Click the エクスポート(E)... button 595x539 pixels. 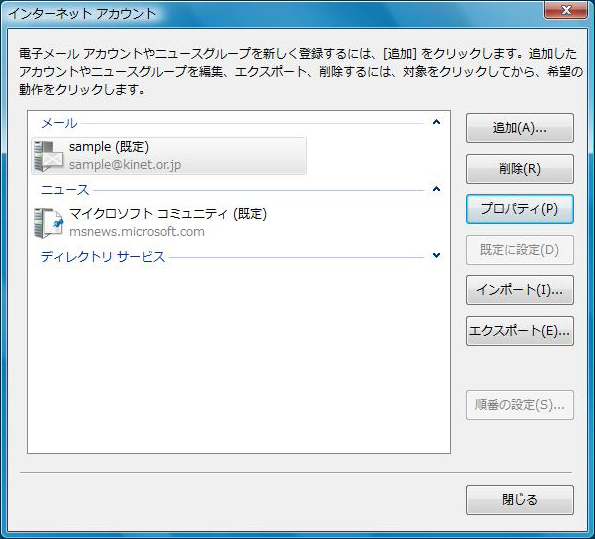519,331
